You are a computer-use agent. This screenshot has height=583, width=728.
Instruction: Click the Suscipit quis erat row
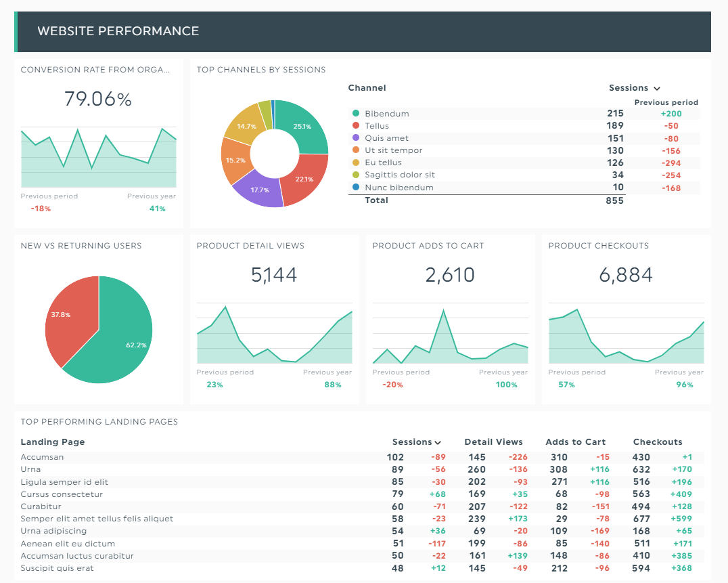pos(362,568)
